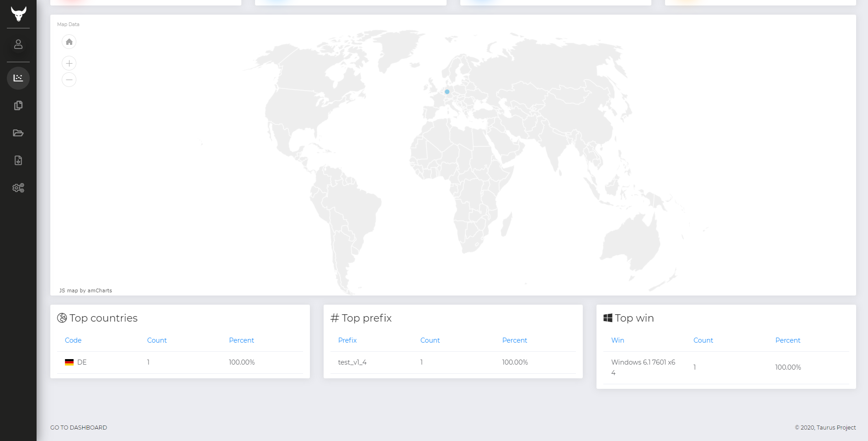Click the Taurus bull logo
This screenshot has width=868, height=441.
[18, 14]
